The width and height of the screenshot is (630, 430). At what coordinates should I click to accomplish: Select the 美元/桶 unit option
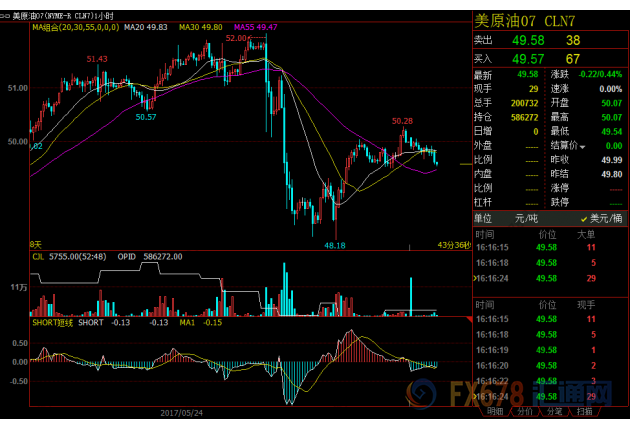[598, 217]
